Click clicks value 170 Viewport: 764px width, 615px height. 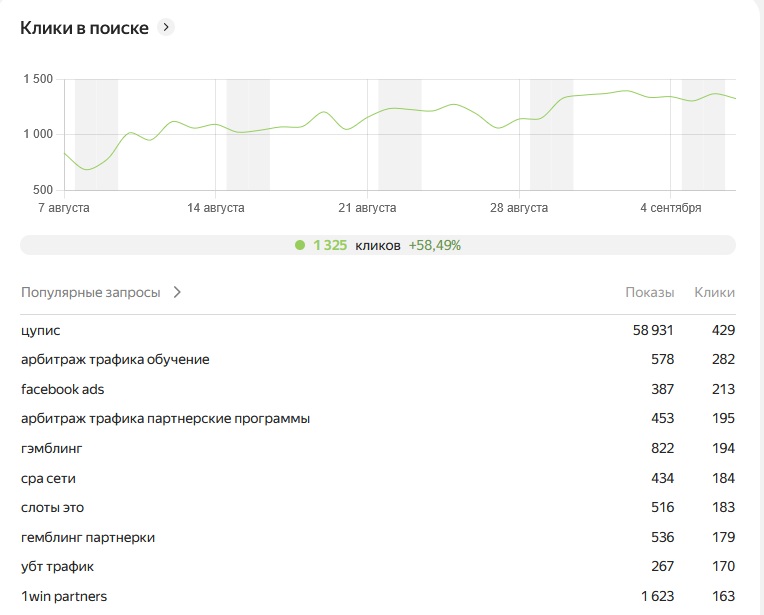point(724,567)
